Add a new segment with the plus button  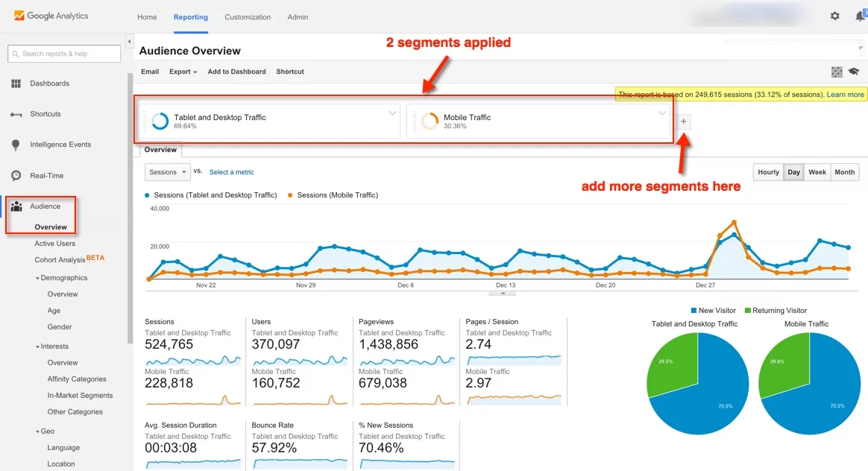point(683,121)
